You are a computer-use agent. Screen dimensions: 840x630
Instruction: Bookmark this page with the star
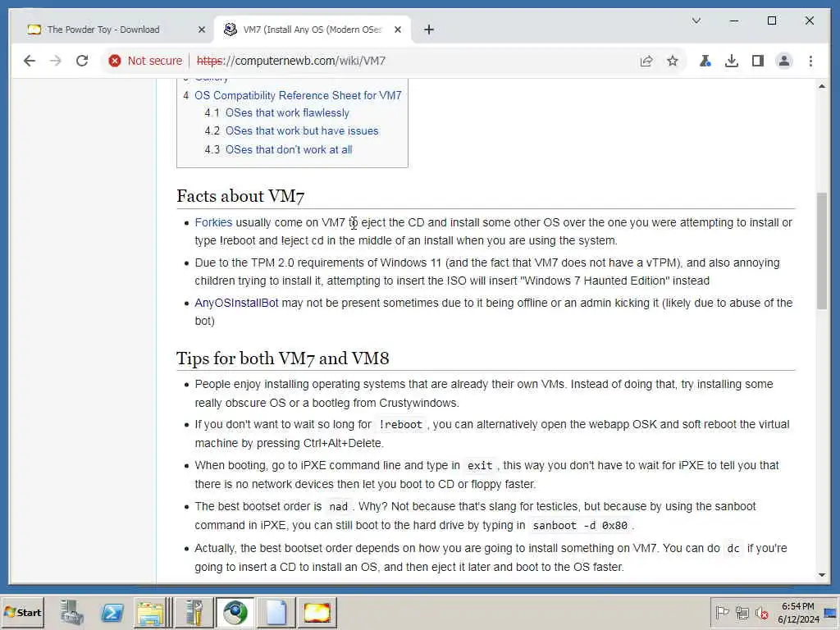673,61
